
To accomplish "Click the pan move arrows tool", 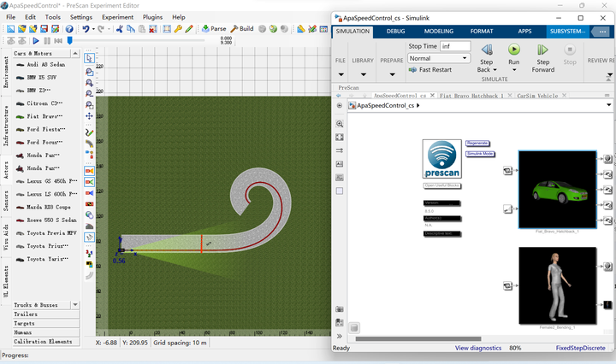I will click(x=90, y=115).
